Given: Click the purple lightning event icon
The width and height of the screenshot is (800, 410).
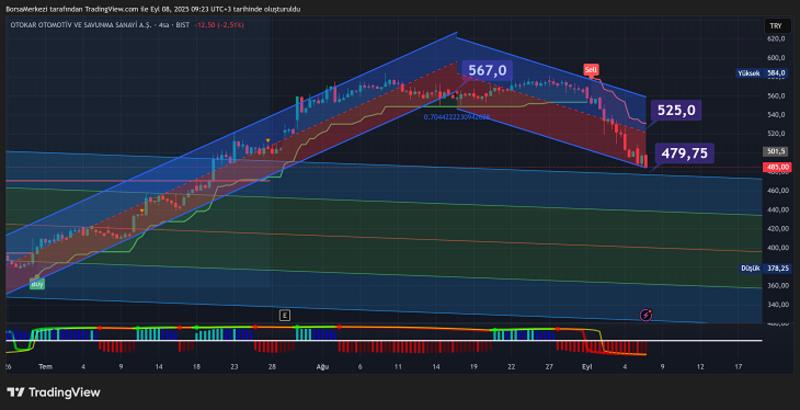Looking at the screenshot, I should 646,315.
